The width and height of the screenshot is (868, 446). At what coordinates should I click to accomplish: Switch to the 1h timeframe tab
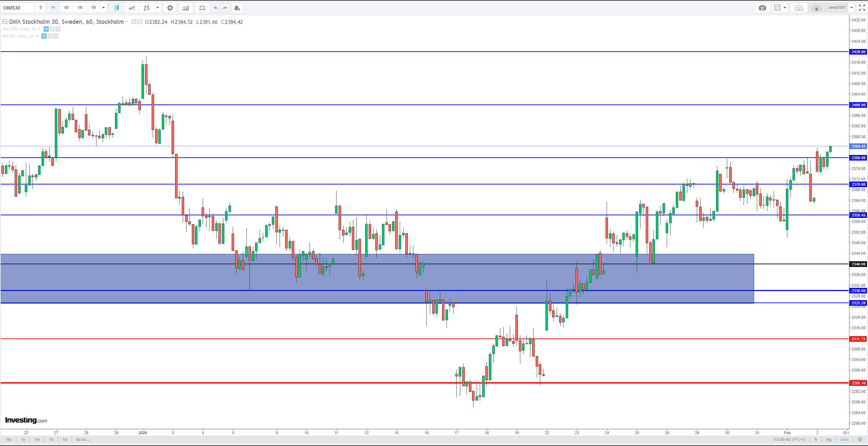coord(52,7)
